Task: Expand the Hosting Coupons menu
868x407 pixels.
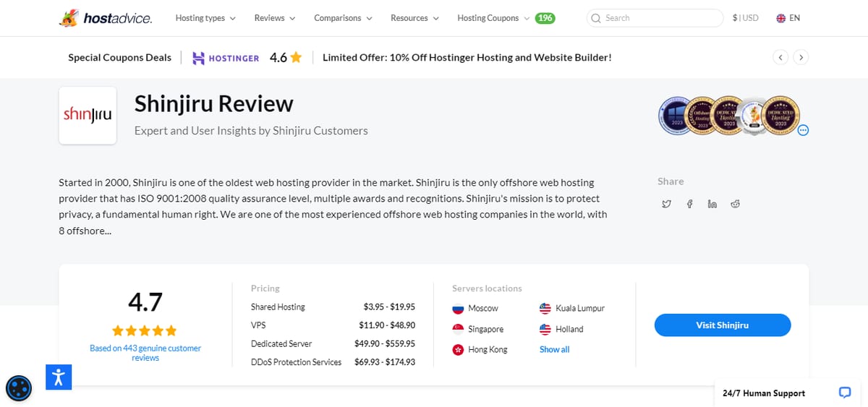Action: (x=493, y=18)
